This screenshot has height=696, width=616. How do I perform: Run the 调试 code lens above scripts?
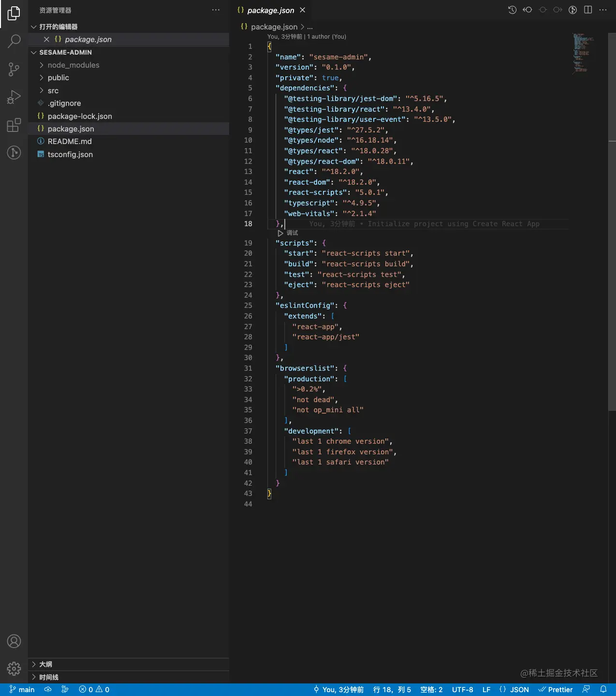288,232
